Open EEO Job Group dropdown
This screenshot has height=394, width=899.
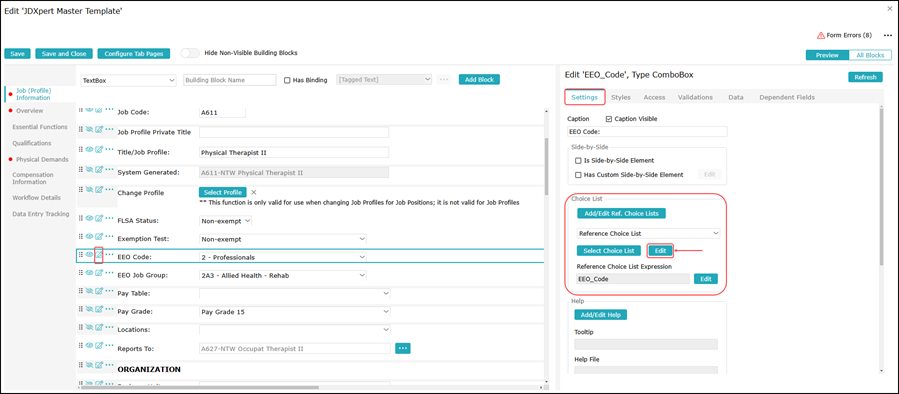[x=283, y=276]
